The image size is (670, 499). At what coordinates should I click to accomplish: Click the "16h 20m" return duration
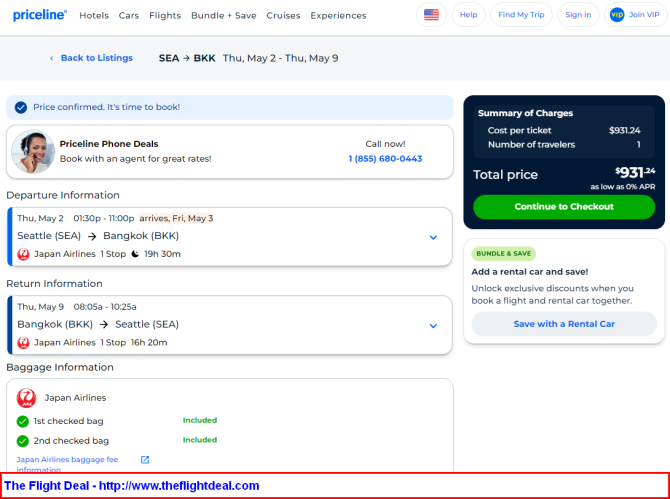click(149, 343)
